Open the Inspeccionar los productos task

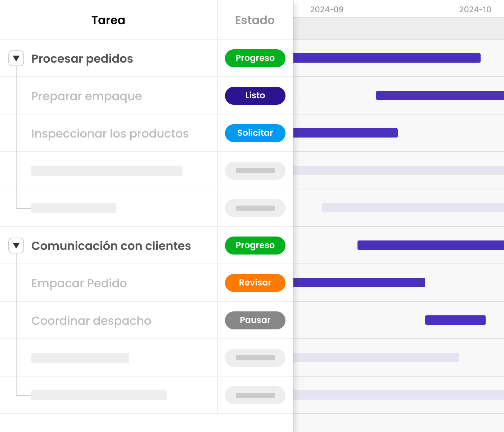pos(110,134)
